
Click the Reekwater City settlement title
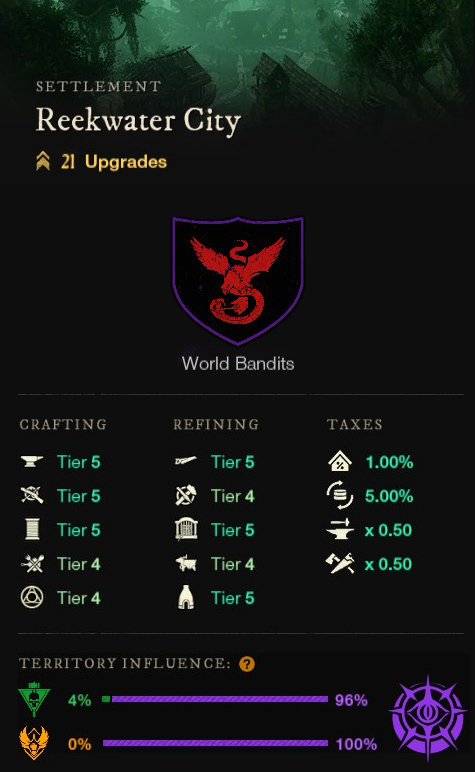pyautogui.click(x=138, y=121)
